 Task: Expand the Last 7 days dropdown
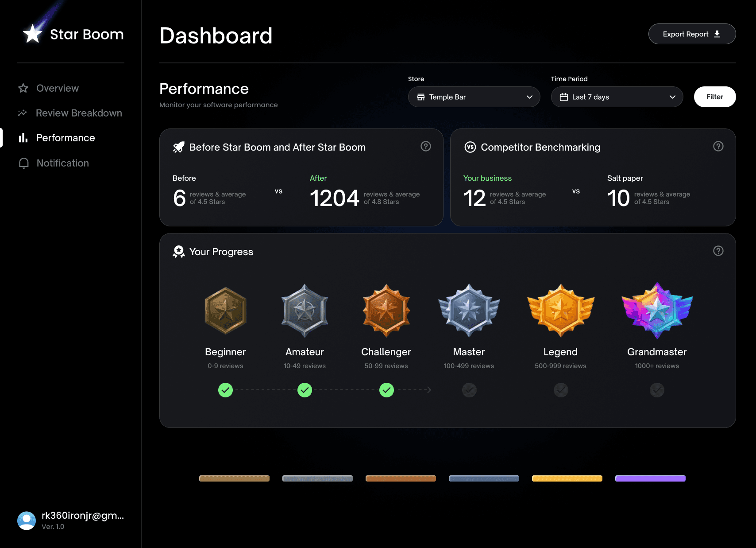coord(617,97)
